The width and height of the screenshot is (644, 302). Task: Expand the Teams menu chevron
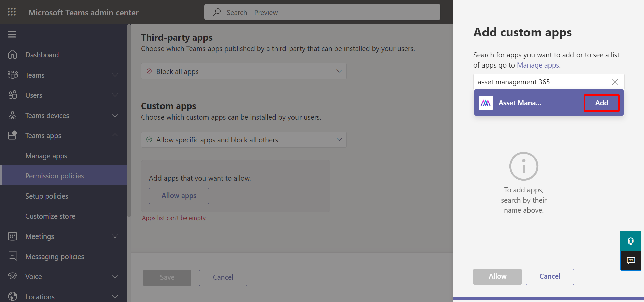(x=115, y=75)
